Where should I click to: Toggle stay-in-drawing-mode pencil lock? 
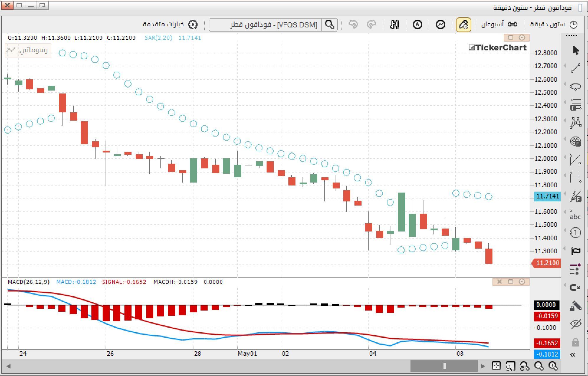(575, 306)
